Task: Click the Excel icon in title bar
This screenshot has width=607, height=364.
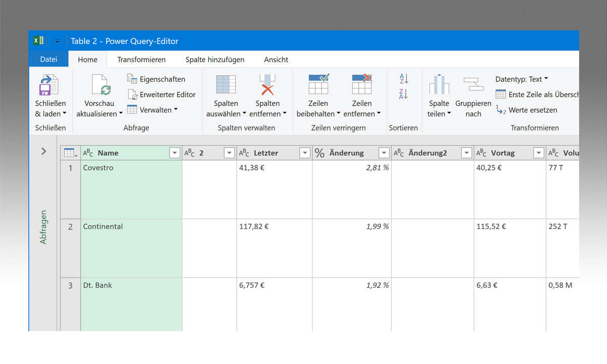Action: pos(38,41)
